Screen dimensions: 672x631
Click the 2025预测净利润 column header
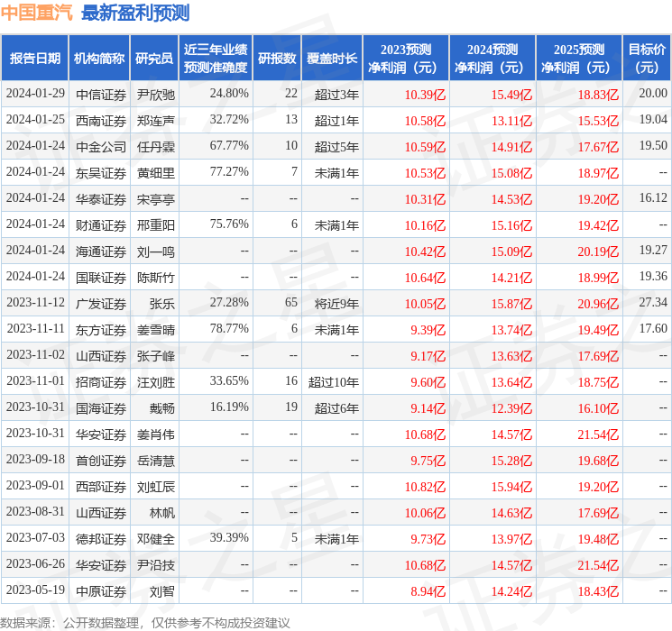[579, 59]
